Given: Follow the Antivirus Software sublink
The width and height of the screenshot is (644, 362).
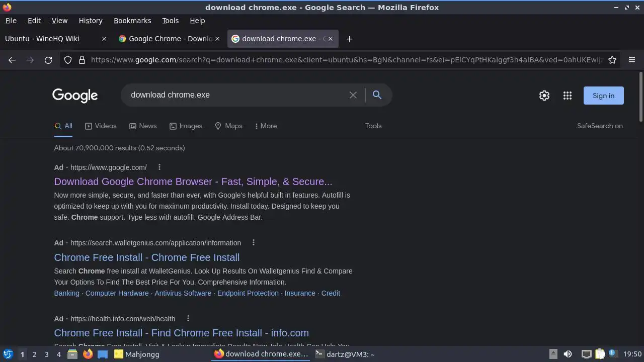Looking at the screenshot, I should 183,293.
